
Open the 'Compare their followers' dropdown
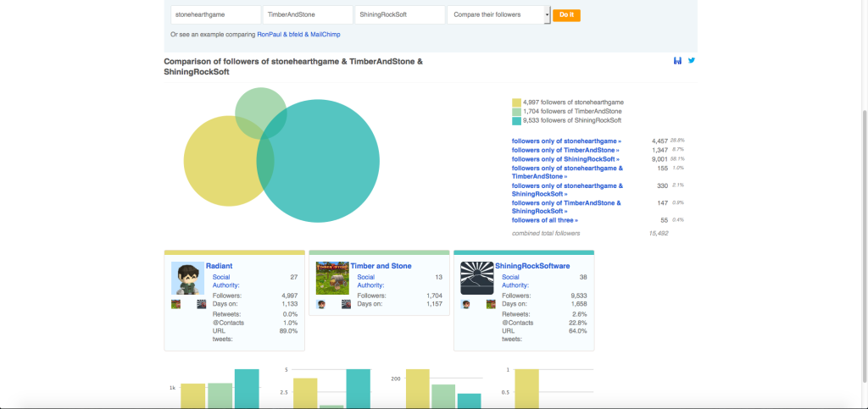[498, 15]
